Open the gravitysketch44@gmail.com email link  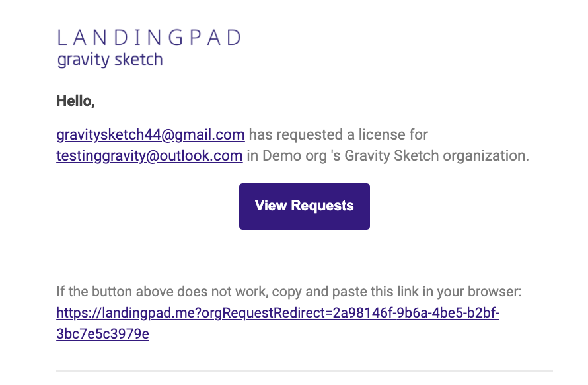click(x=151, y=134)
